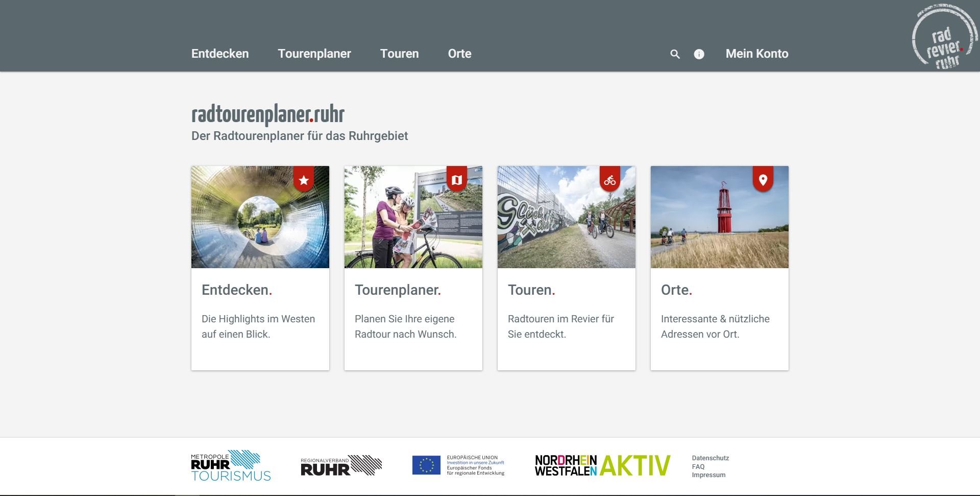Open Entdecken in the top navigation
Screen dimensions: 980x496
tap(220, 54)
